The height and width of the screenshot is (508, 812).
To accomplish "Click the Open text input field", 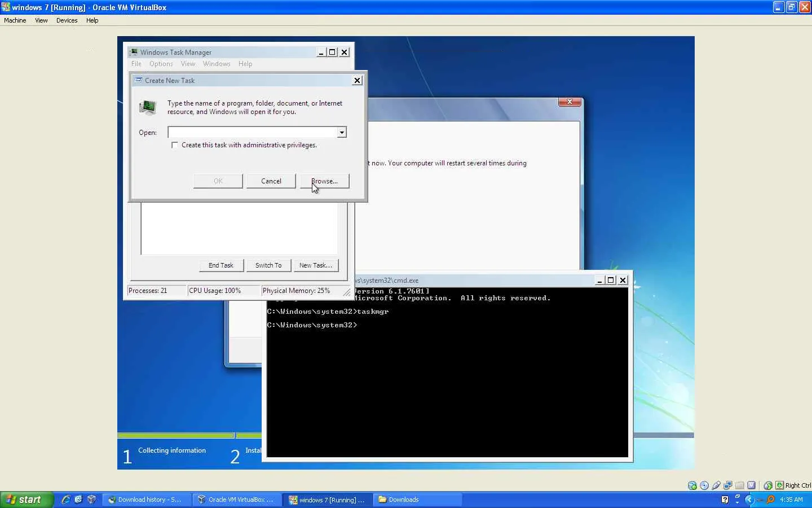I will coord(253,133).
